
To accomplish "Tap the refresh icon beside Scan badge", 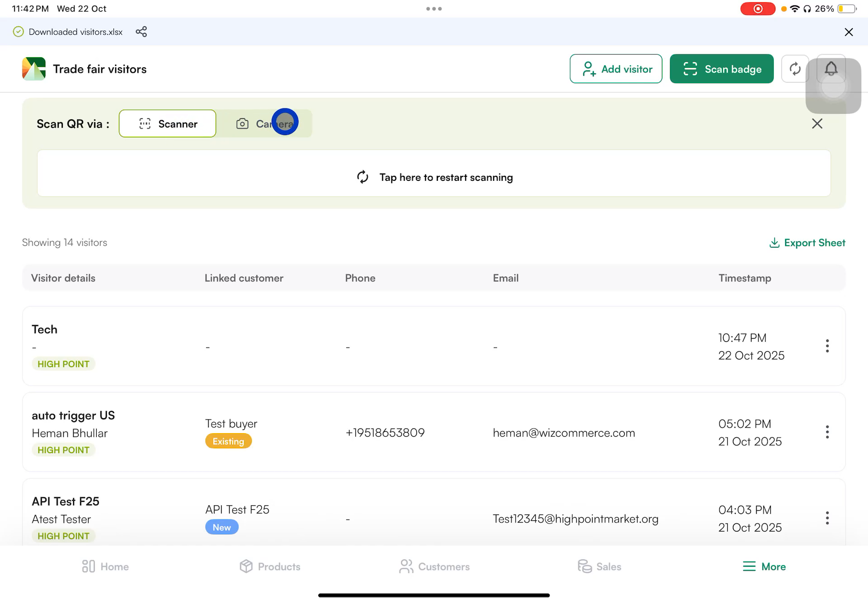I will [x=795, y=69].
